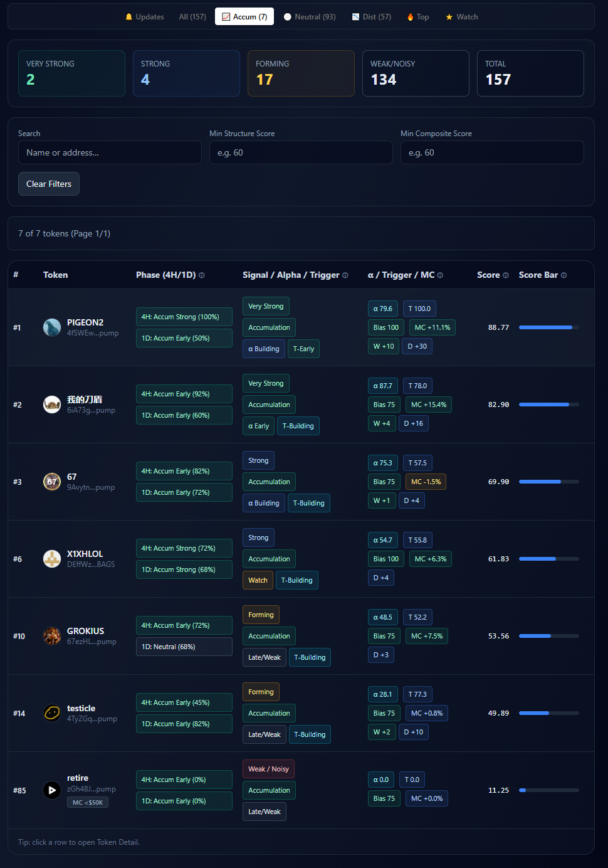Open the Top tab
Image resolution: width=608 pixels, height=868 pixels.
point(418,17)
